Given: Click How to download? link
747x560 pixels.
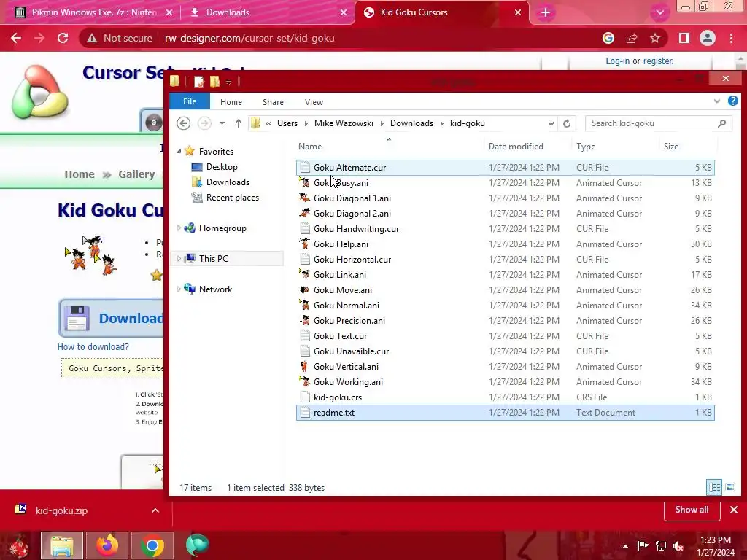Looking at the screenshot, I should coord(93,346).
